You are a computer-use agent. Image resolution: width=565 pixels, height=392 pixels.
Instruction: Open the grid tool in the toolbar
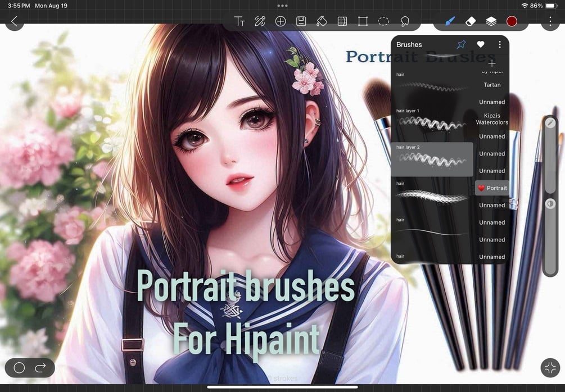(342, 21)
